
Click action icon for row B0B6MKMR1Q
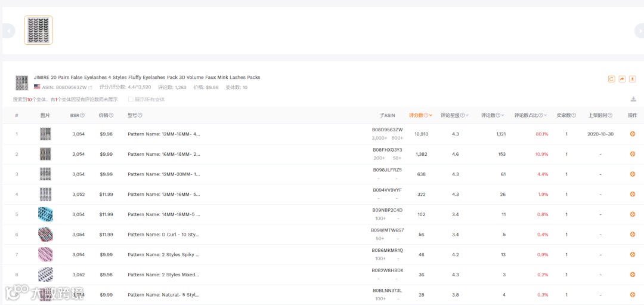point(633,254)
